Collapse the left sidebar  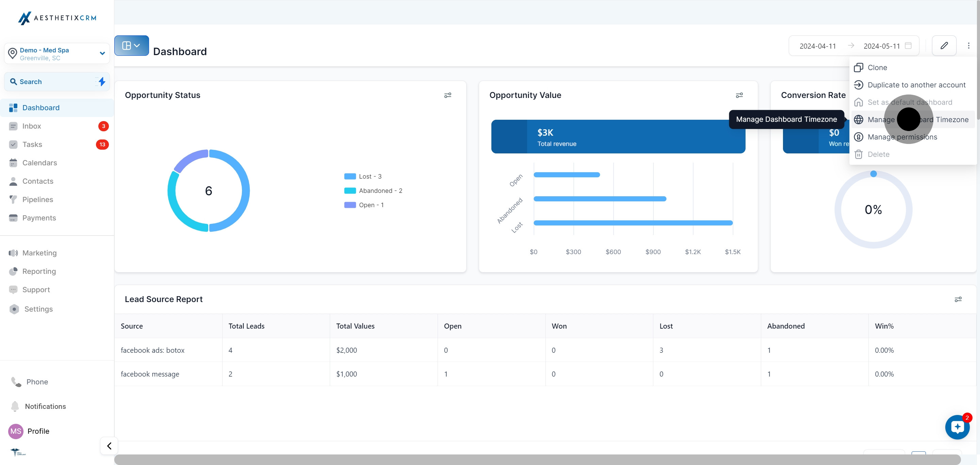[109, 446]
